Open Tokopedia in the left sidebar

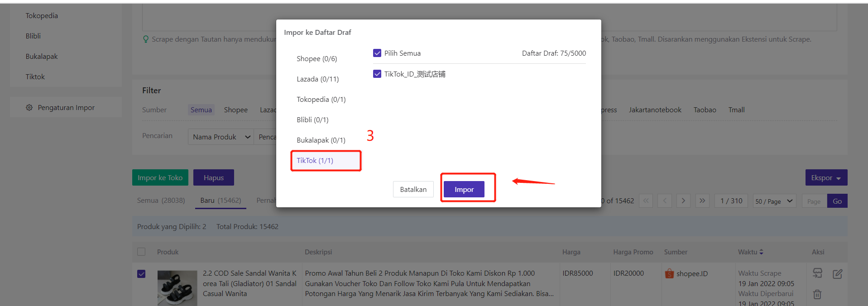coord(42,16)
